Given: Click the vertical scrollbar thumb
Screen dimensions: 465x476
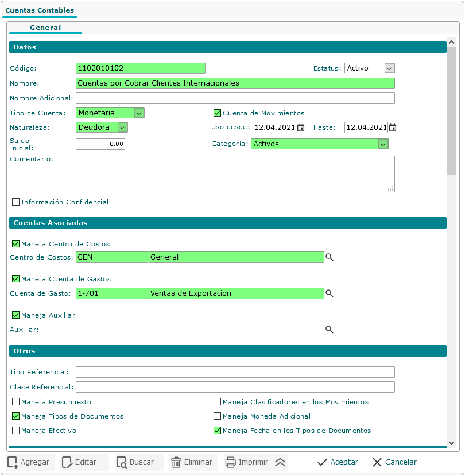Looking at the screenshot, I should pyautogui.click(x=451, y=109).
